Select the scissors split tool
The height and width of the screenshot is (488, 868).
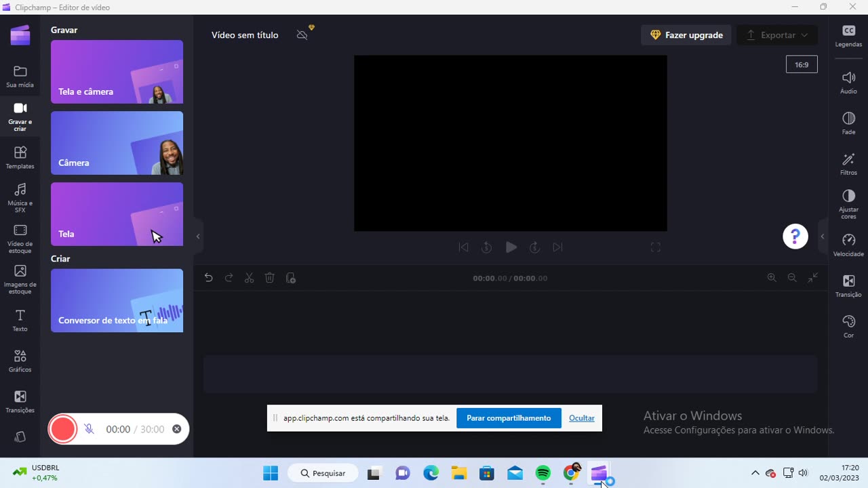tap(250, 278)
